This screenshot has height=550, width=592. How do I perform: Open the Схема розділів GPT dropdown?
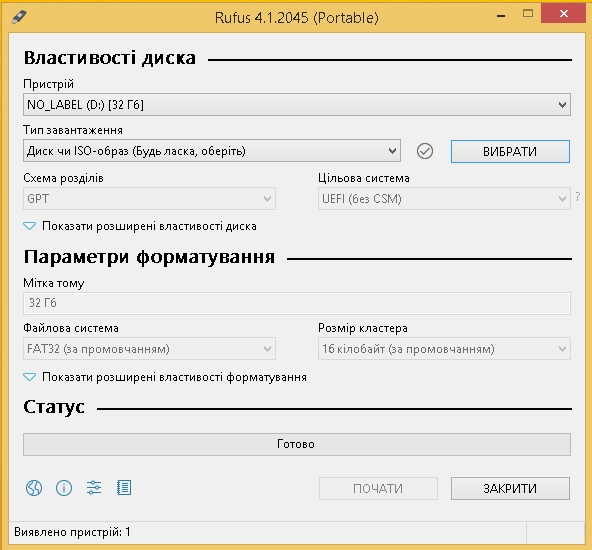coord(149,199)
